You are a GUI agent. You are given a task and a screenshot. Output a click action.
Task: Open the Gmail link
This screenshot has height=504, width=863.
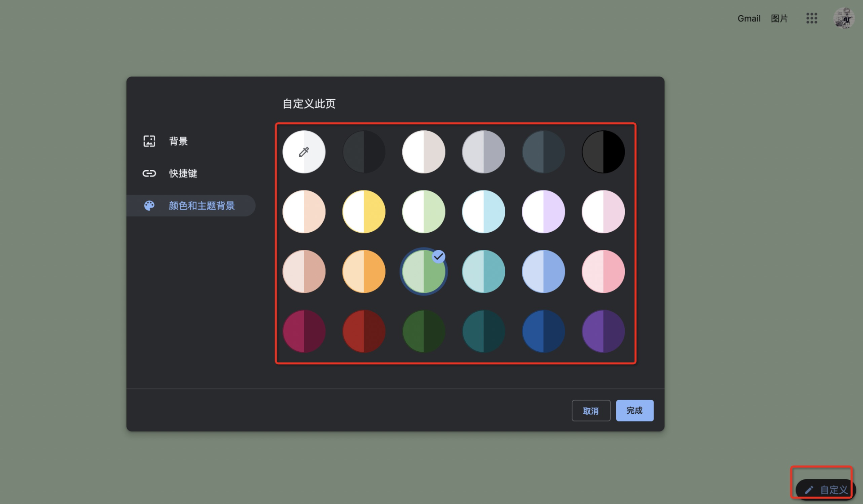(749, 18)
